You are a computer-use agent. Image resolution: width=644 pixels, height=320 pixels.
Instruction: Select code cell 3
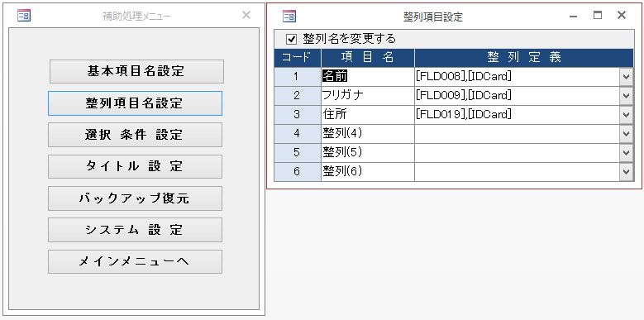pyautogui.click(x=298, y=115)
